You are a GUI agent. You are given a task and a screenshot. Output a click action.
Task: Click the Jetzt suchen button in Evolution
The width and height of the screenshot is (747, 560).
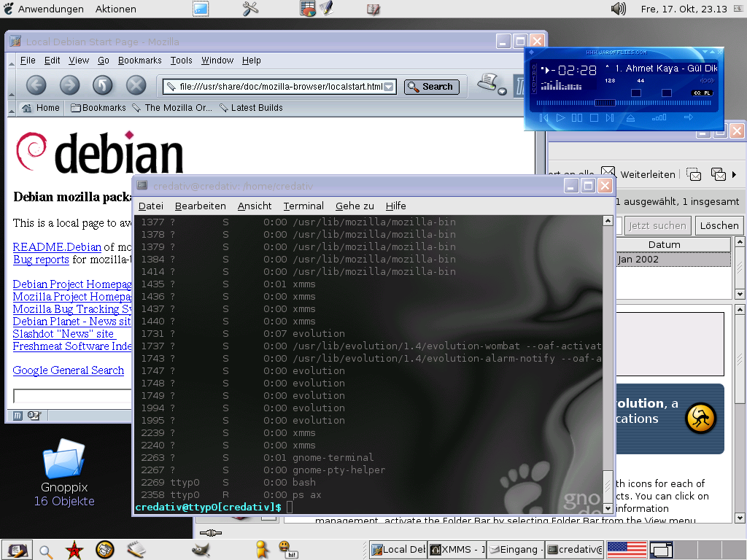[657, 226]
